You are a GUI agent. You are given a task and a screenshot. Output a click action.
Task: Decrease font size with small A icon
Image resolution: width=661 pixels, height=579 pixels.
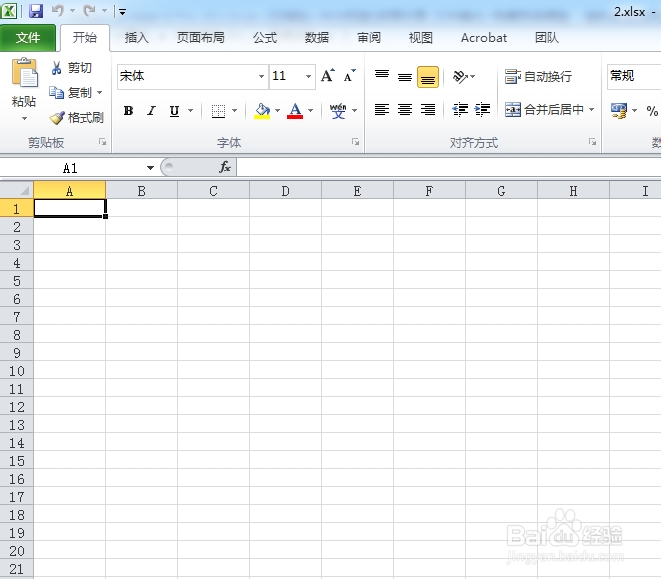point(349,75)
